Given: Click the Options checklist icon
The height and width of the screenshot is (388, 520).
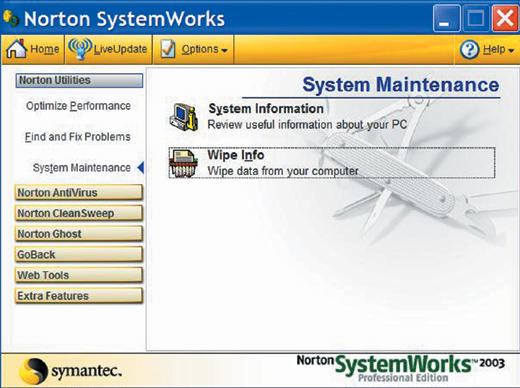Looking at the screenshot, I should point(168,49).
